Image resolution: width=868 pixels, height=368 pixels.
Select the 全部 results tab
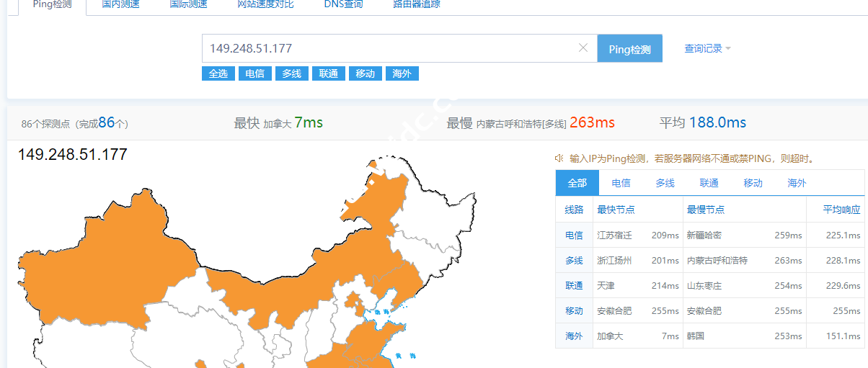[577, 183]
